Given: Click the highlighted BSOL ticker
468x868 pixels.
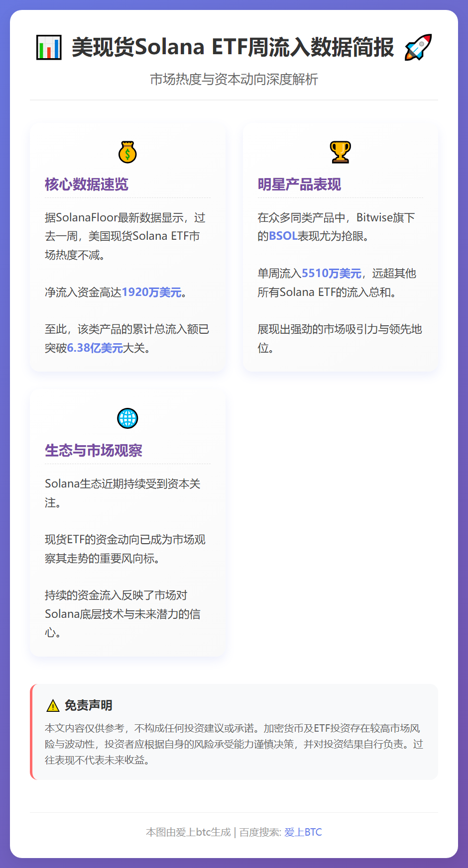Looking at the screenshot, I should click(283, 236).
